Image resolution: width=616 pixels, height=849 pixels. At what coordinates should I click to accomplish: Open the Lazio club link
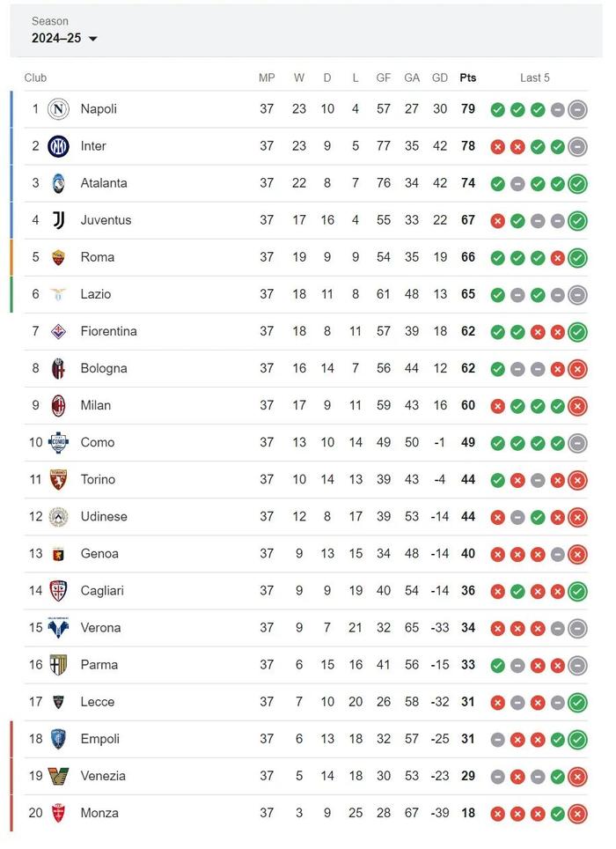click(95, 294)
